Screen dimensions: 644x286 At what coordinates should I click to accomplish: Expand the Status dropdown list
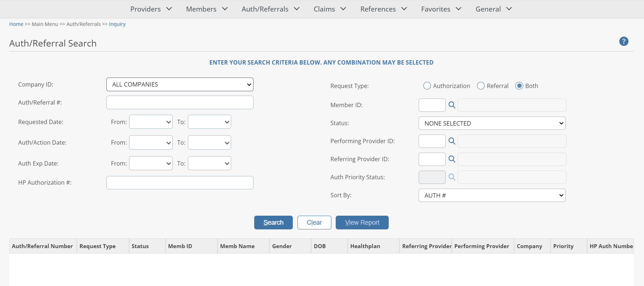pos(492,123)
